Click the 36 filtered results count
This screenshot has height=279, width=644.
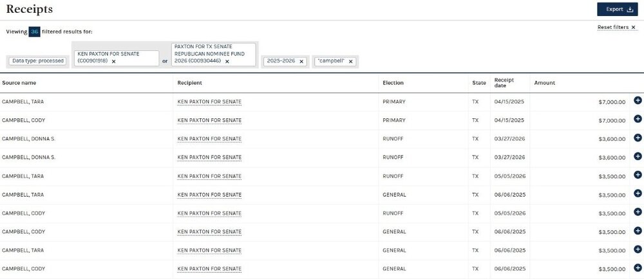[35, 32]
